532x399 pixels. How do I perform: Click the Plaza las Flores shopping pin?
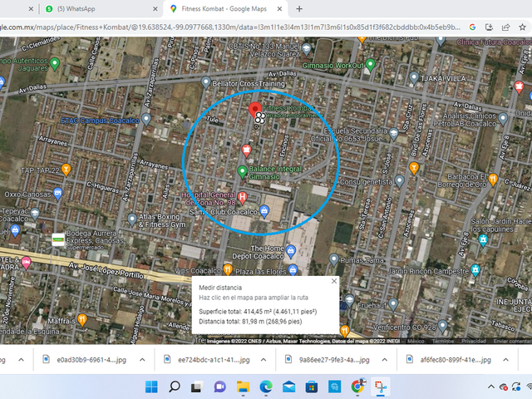pos(293,270)
